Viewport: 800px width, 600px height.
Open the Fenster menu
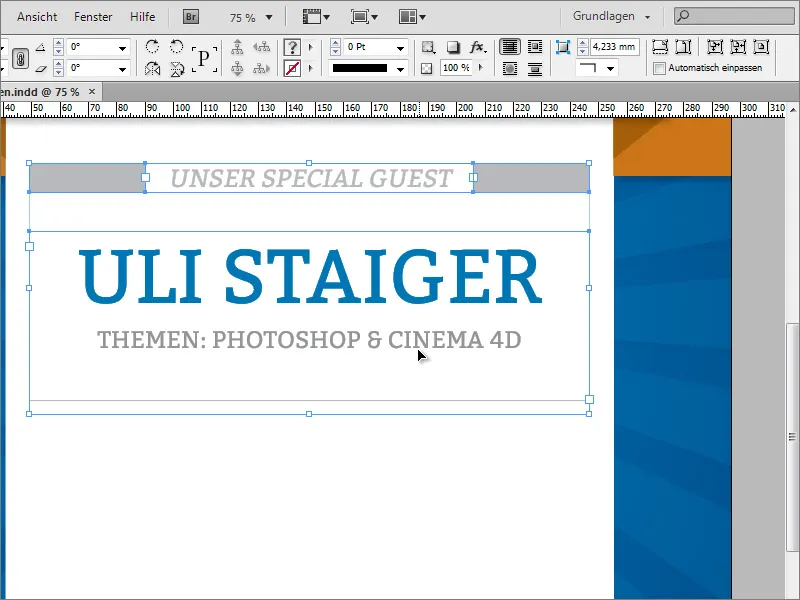(93, 16)
